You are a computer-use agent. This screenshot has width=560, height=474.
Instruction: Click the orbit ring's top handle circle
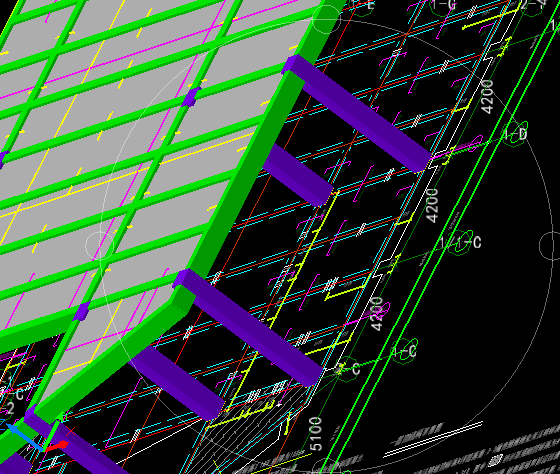coord(327,19)
